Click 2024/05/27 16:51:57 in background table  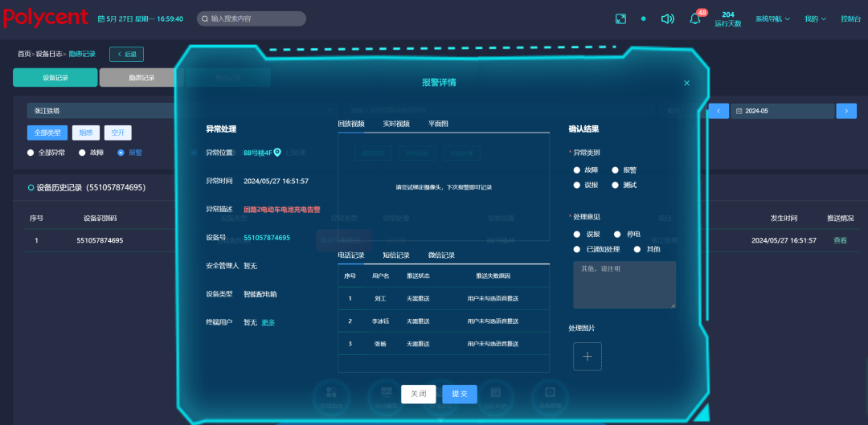coord(784,240)
